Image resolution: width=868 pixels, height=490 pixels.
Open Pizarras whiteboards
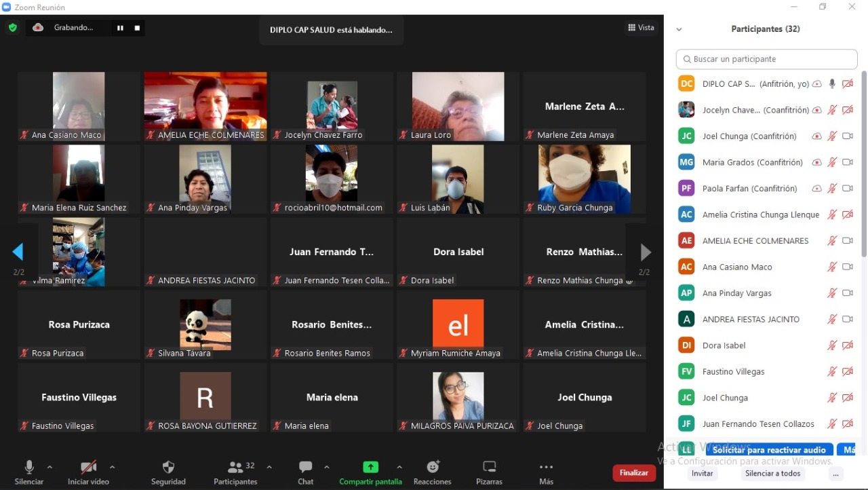click(489, 472)
